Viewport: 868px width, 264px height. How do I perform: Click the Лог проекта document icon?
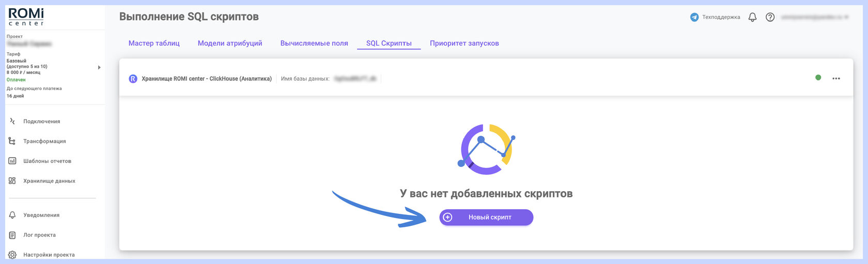pyautogui.click(x=12, y=235)
